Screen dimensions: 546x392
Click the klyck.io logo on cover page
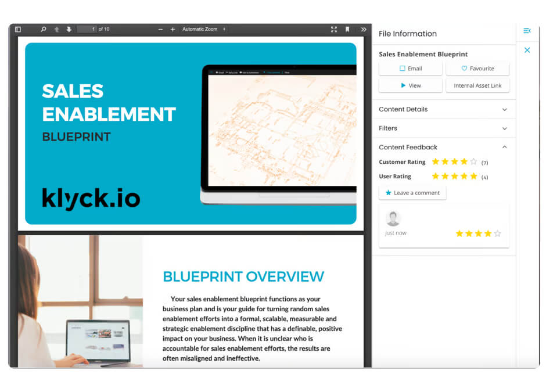click(91, 199)
